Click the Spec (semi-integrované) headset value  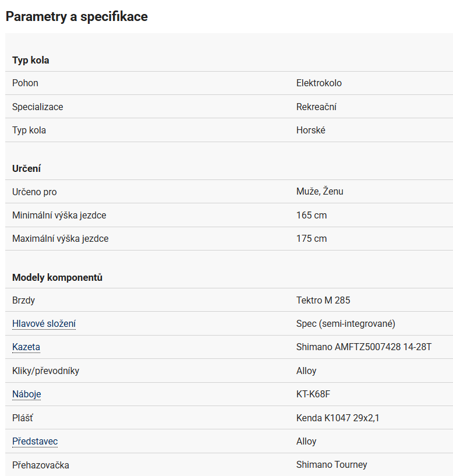346,324
